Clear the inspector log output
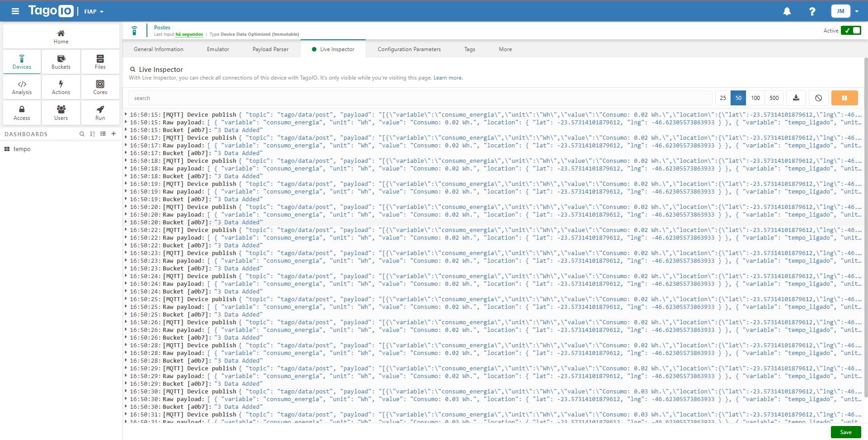Image resolution: width=868 pixels, height=440 pixels. click(818, 98)
